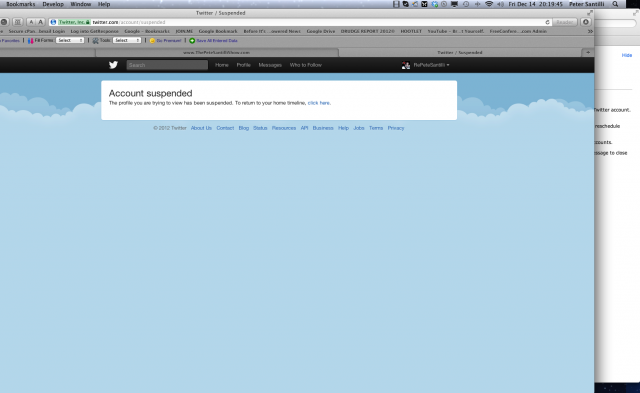640x393 pixels.
Task: Switch to Twitter / Suspended tab
Action: coord(460,53)
